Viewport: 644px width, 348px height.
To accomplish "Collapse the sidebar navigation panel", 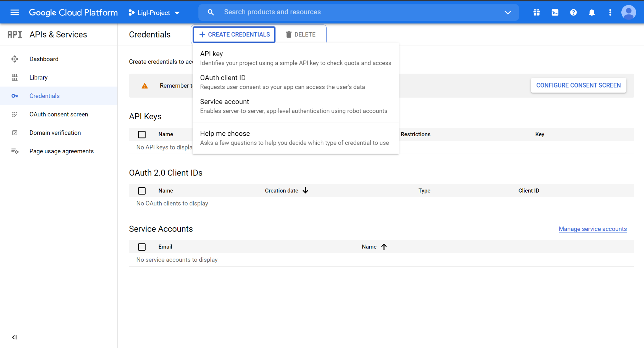I will tap(14, 337).
